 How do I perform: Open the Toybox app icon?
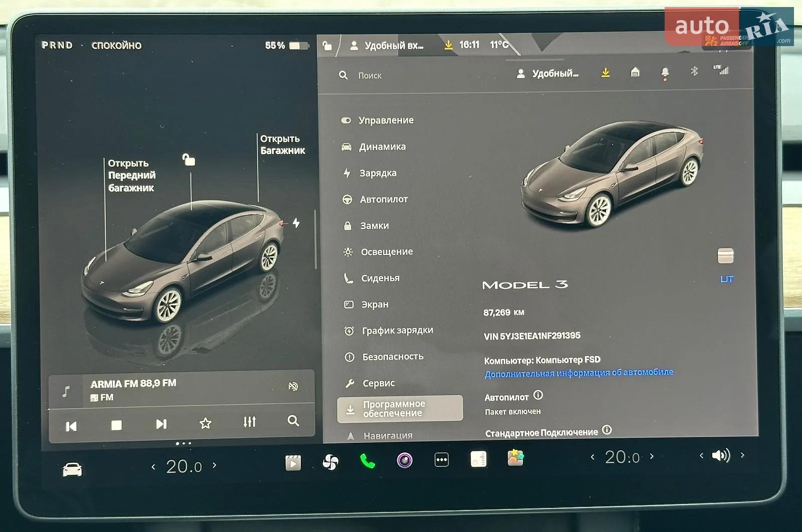coord(515,458)
